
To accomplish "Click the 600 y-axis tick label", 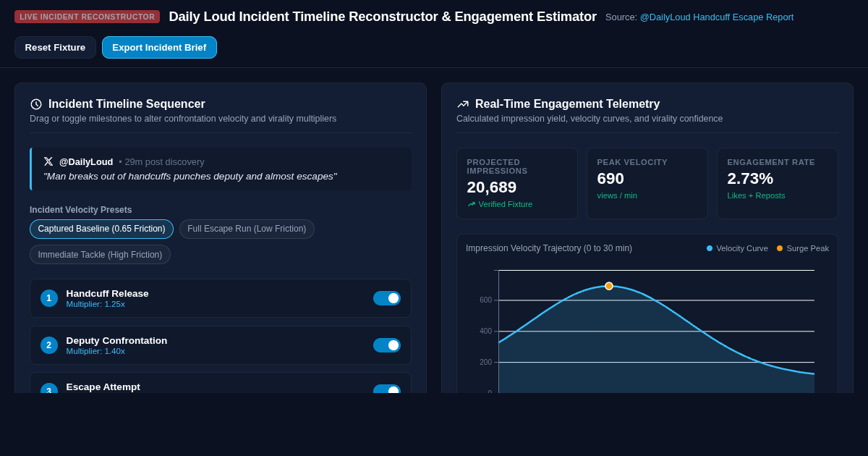I will point(485,300).
